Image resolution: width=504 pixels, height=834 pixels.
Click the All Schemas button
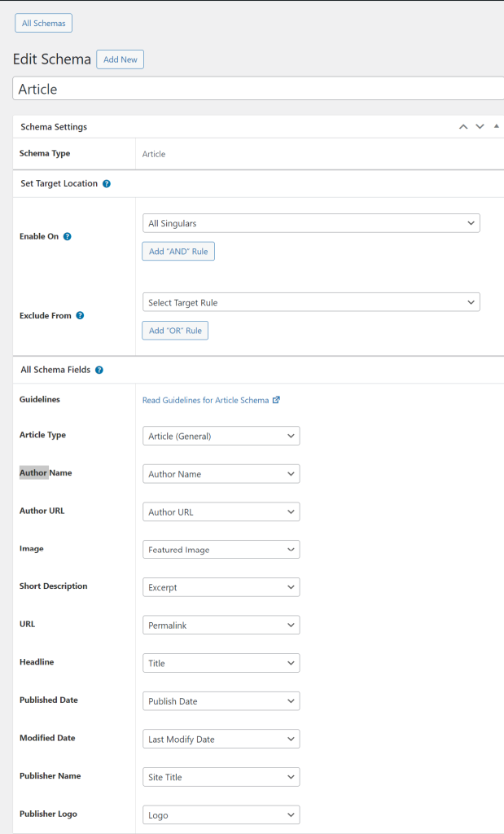coord(44,23)
